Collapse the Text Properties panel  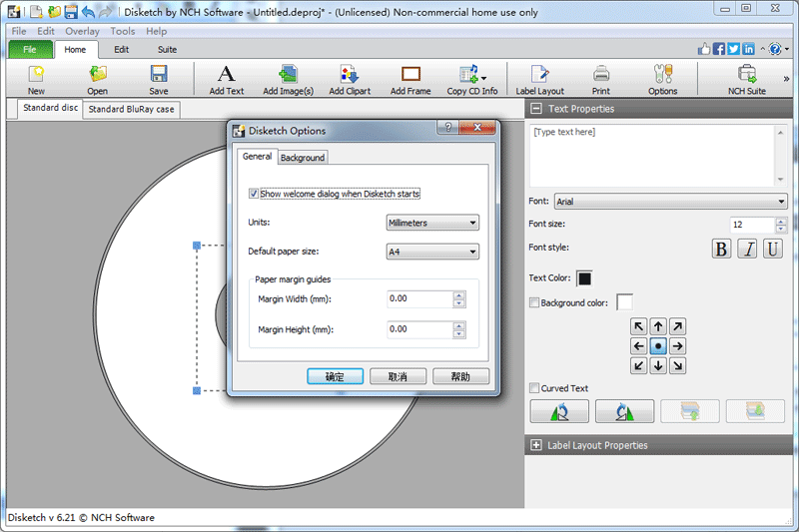[536, 109]
